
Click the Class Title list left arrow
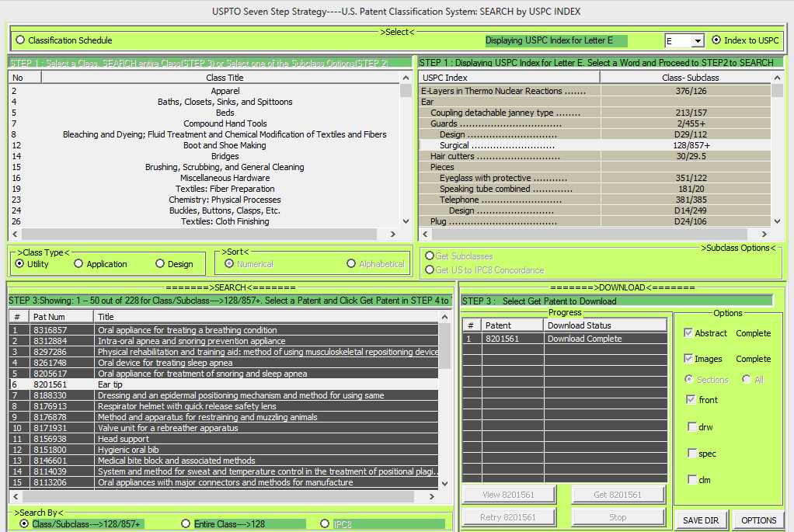(16, 234)
